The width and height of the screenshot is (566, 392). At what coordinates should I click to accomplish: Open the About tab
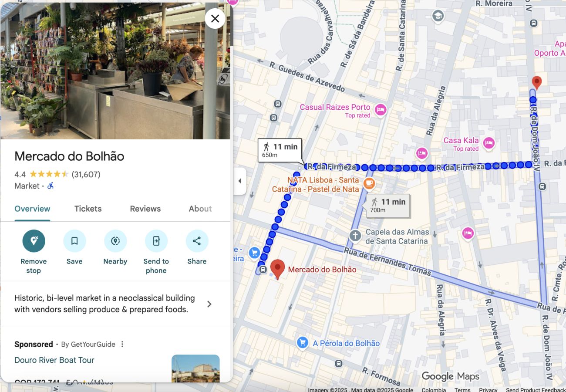coord(200,209)
